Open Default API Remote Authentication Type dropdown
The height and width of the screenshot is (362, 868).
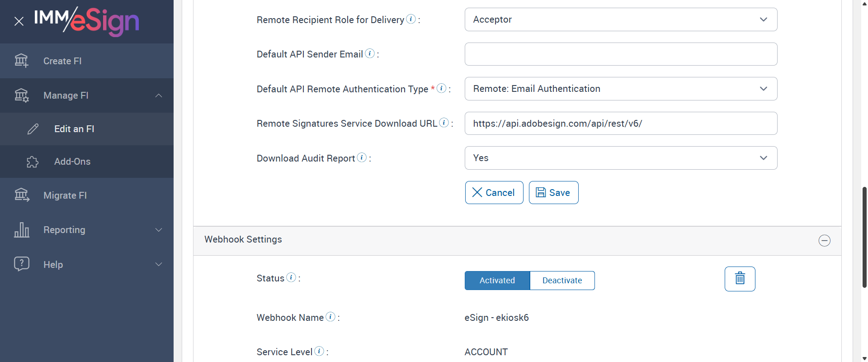pyautogui.click(x=621, y=89)
